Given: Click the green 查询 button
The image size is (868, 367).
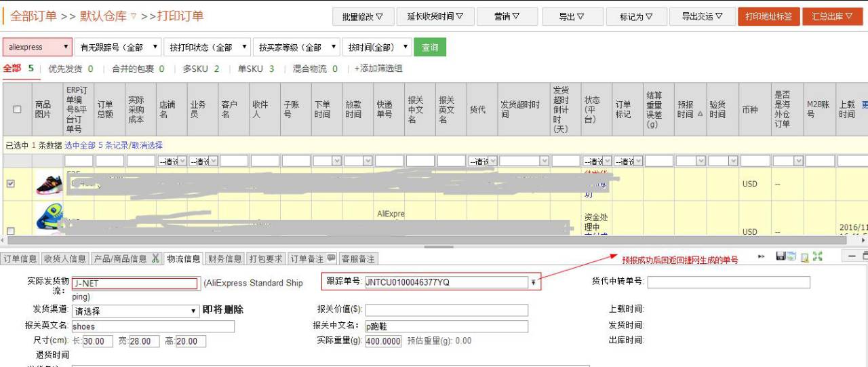Looking at the screenshot, I should click(x=430, y=47).
